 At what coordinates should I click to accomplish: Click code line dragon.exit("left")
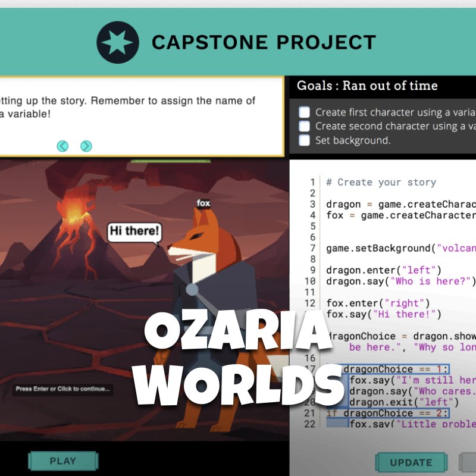[404, 402]
